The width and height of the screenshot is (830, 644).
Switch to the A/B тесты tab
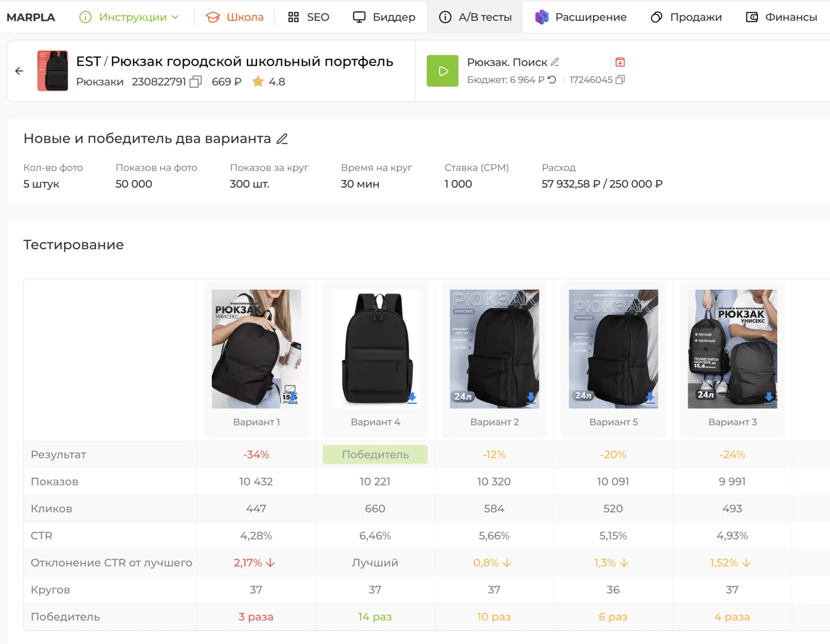(x=475, y=17)
